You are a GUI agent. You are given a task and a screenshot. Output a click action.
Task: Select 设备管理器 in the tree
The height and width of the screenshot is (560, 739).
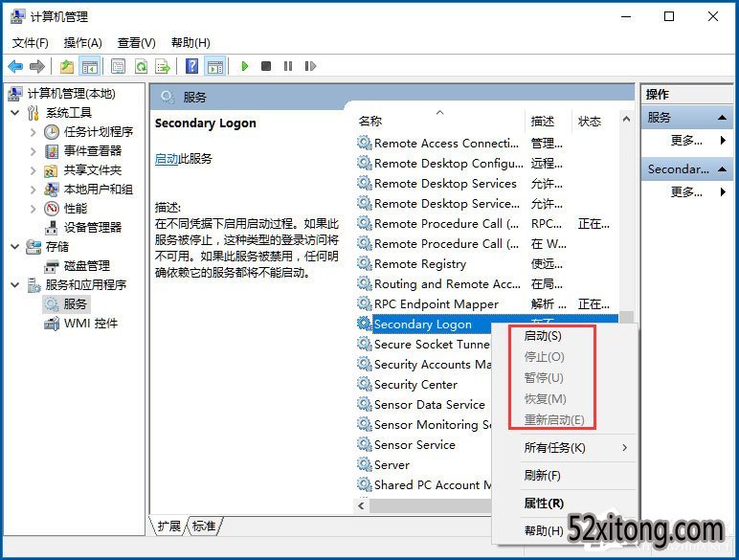(x=92, y=227)
